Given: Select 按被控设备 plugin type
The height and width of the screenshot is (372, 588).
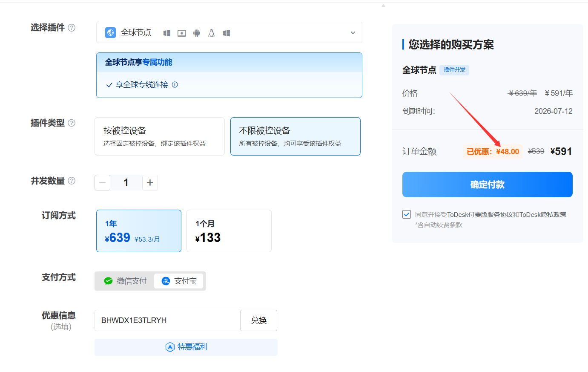Looking at the screenshot, I should click(x=160, y=136).
